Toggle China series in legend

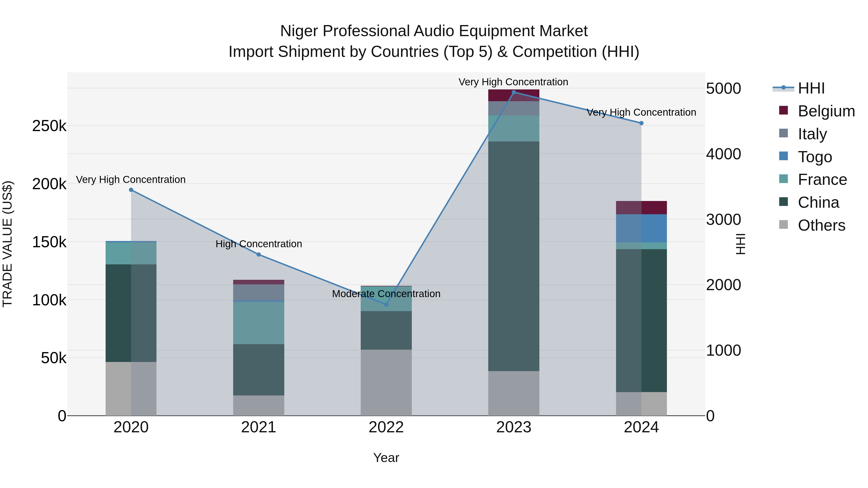coord(809,202)
